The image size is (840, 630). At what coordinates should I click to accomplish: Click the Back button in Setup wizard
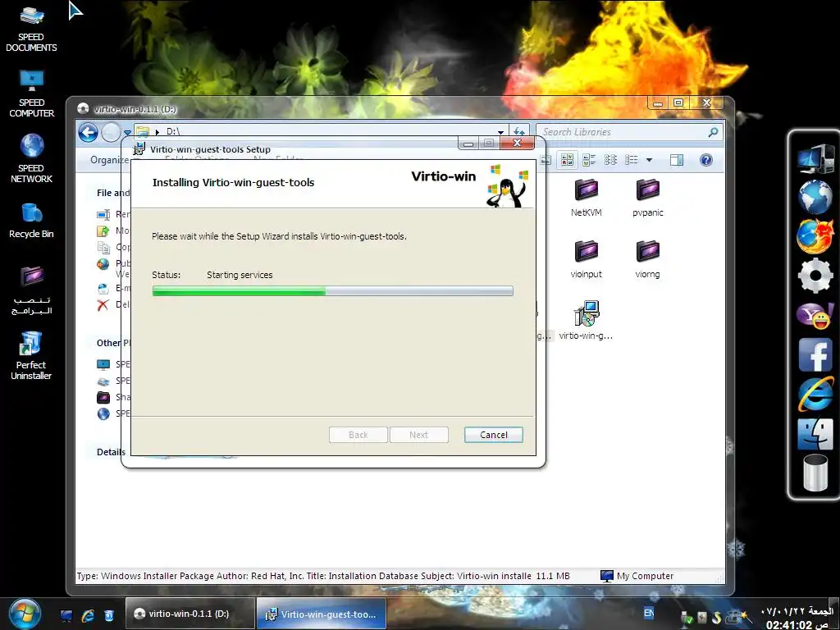pos(358,435)
